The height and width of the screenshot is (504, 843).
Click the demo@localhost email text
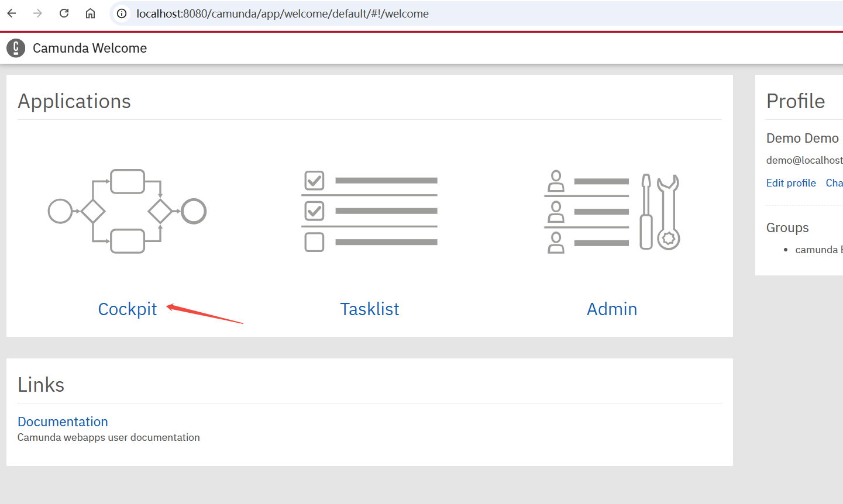804,160
